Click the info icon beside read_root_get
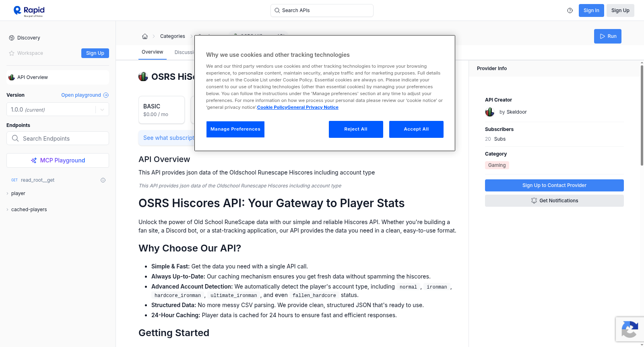The image size is (644, 347). (x=103, y=180)
